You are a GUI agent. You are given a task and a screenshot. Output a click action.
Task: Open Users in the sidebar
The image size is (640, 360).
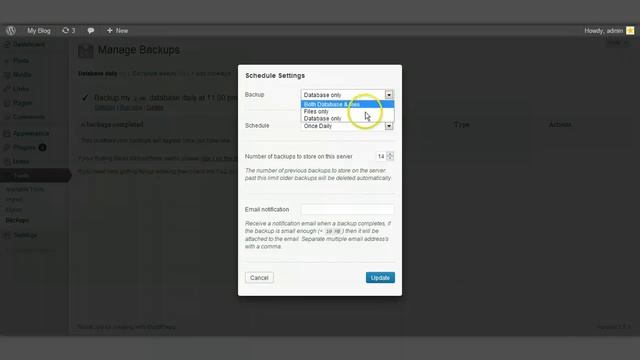(x=20, y=162)
